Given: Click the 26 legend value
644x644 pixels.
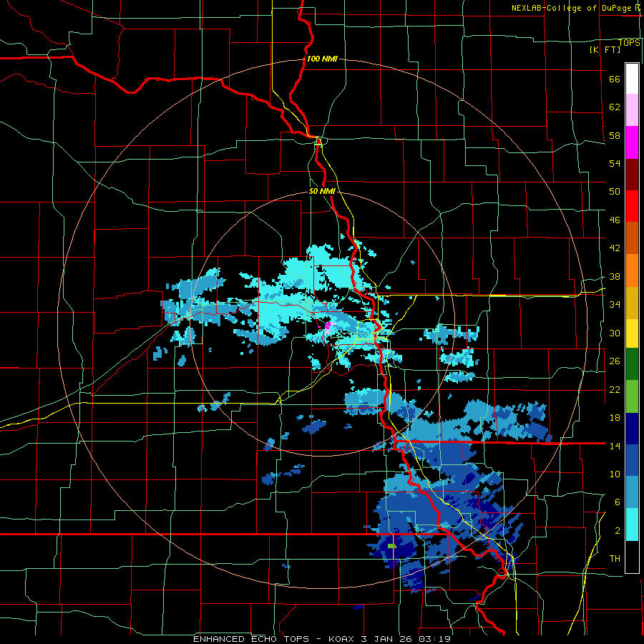Looking at the screenshot, I should click(615, 361).
